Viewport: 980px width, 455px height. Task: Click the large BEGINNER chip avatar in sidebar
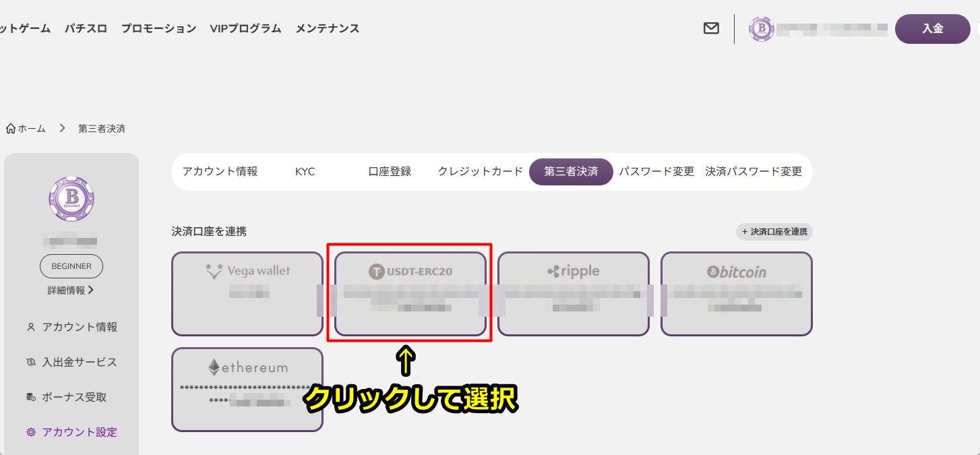click(x=71, y=200)
